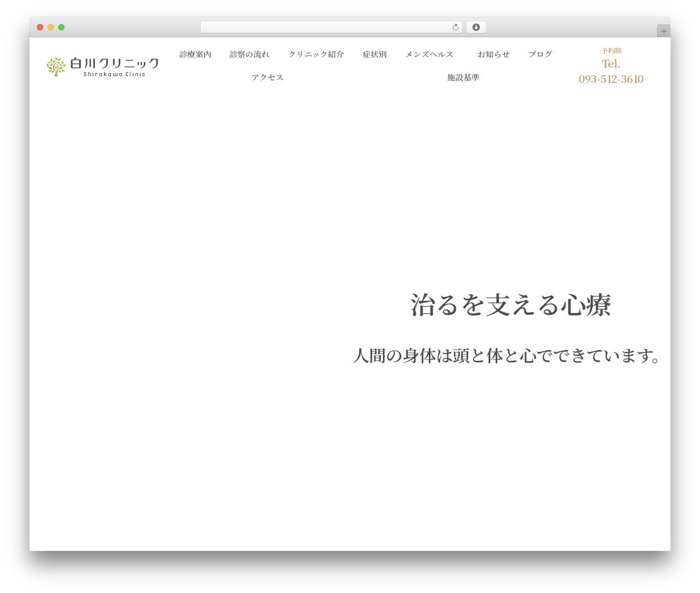Open 施設基準 navigation item

tap(463, 78)
